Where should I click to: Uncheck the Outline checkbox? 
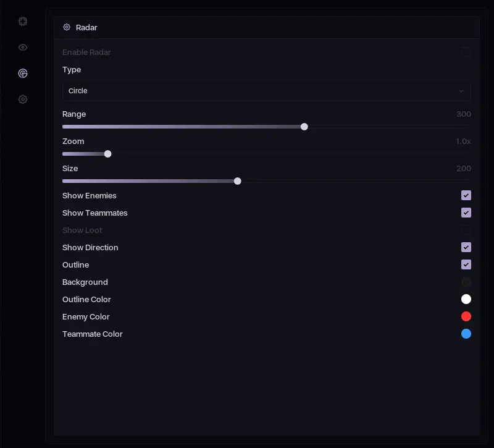coord(466,264)
